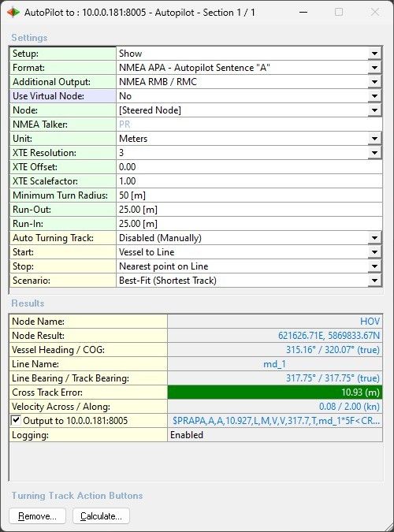Expand the Unit dropdown

click(x=374, y=139)
